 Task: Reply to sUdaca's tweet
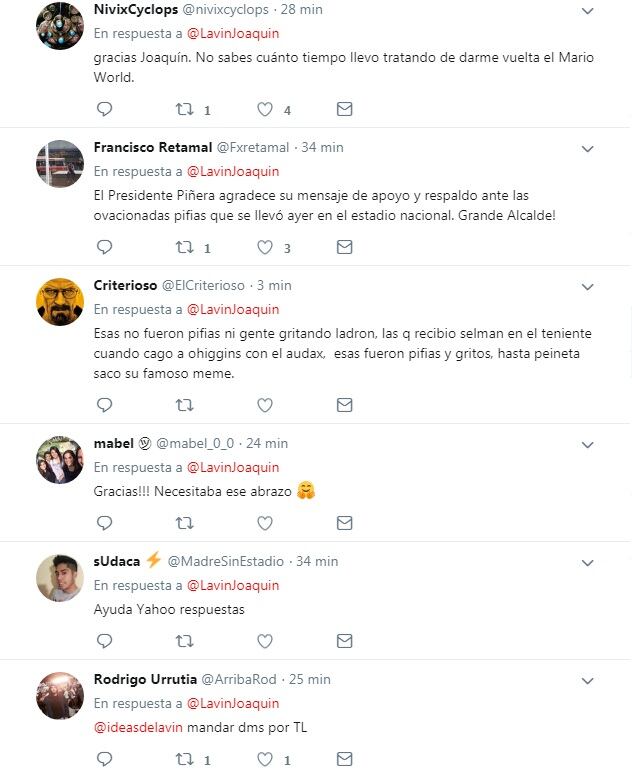coord(104,641)
